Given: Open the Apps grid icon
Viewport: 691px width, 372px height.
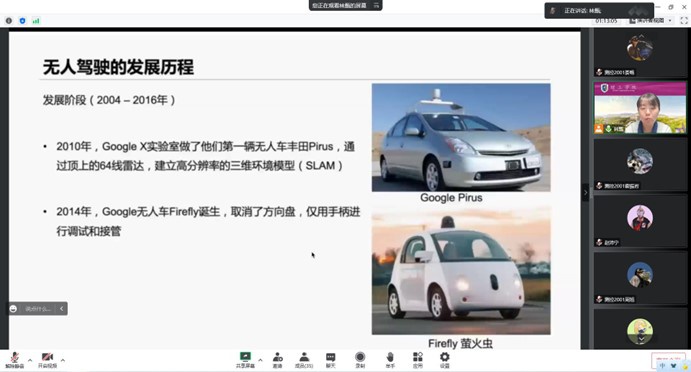Looking at the screenshot, I should [418, 360].
